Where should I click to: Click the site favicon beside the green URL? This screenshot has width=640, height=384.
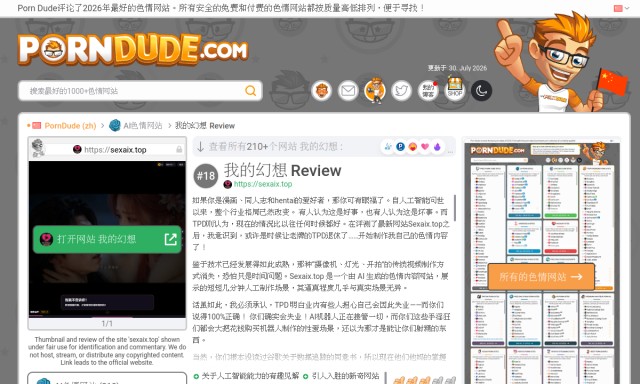click(x=228, y=184)
